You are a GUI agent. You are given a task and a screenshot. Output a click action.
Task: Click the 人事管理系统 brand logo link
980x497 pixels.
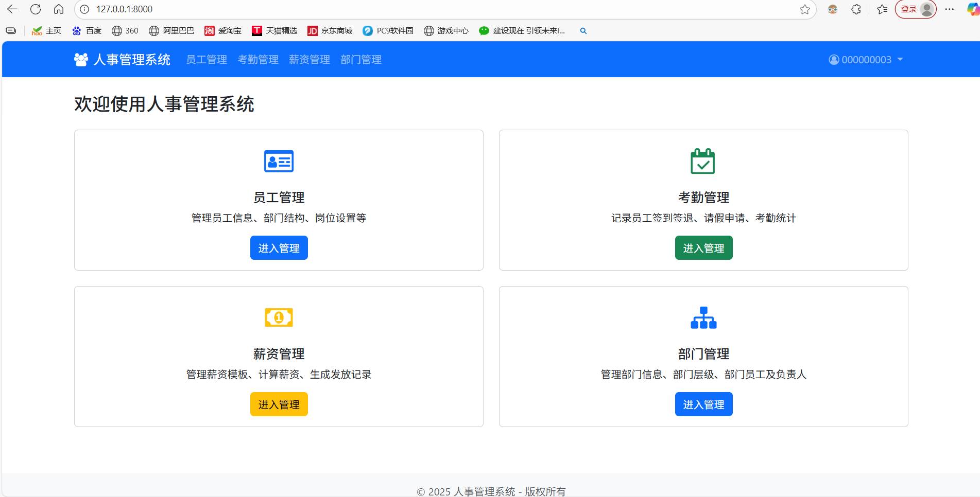pyautogui.click(x=123, y=60)
